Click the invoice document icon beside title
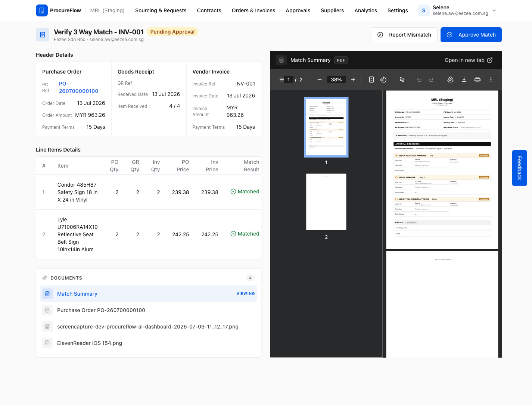532x411 pixels. 43,35
